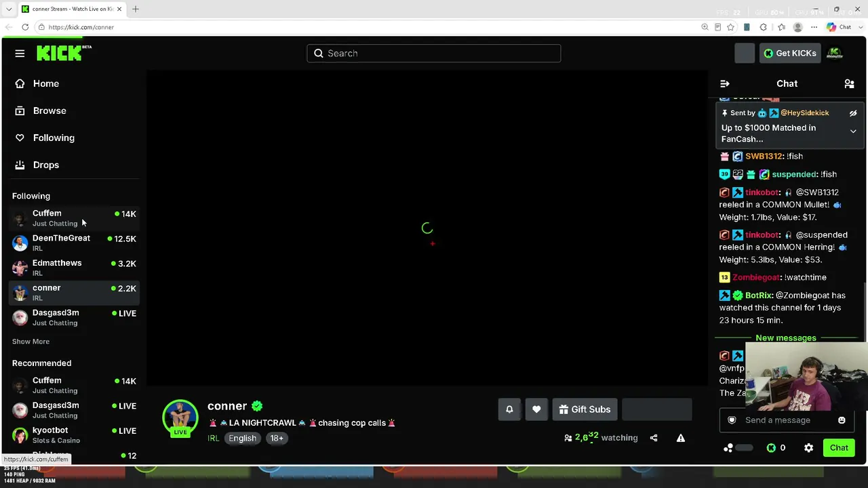
Task: Open the browser's three-dot settings menu
Action: 814,27
